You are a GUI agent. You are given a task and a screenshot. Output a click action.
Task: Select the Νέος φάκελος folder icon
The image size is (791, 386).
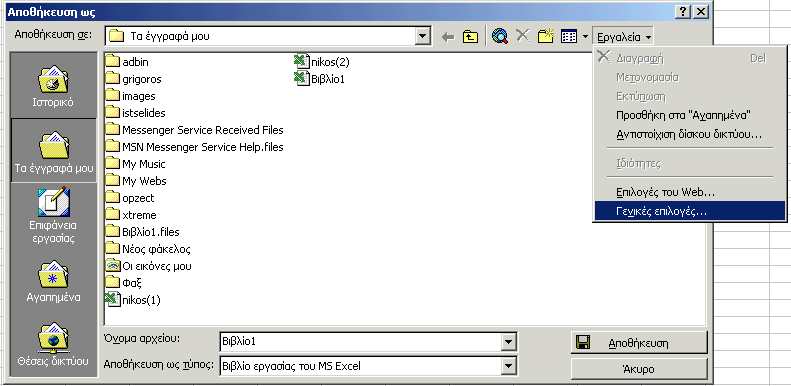click(x=112, y=249)
